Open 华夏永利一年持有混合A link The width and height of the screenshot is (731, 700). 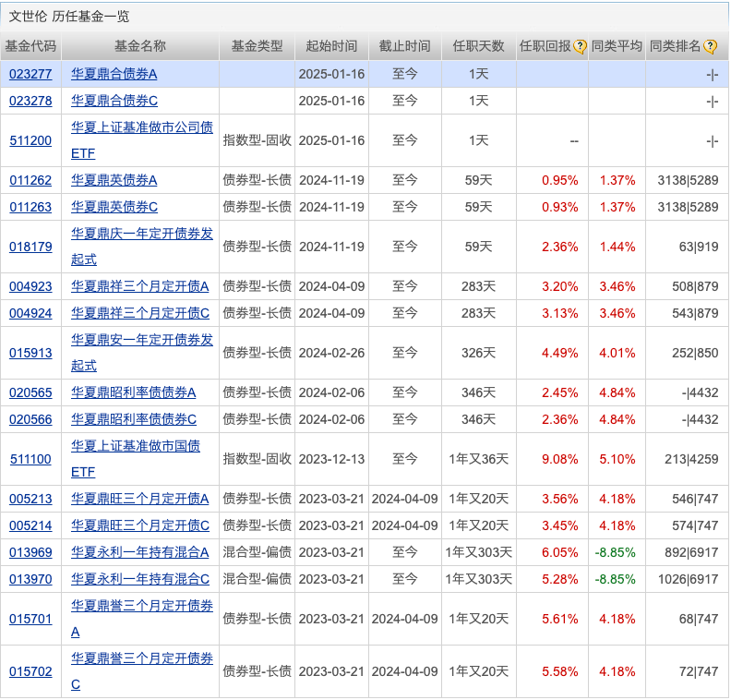coord(140,552)
